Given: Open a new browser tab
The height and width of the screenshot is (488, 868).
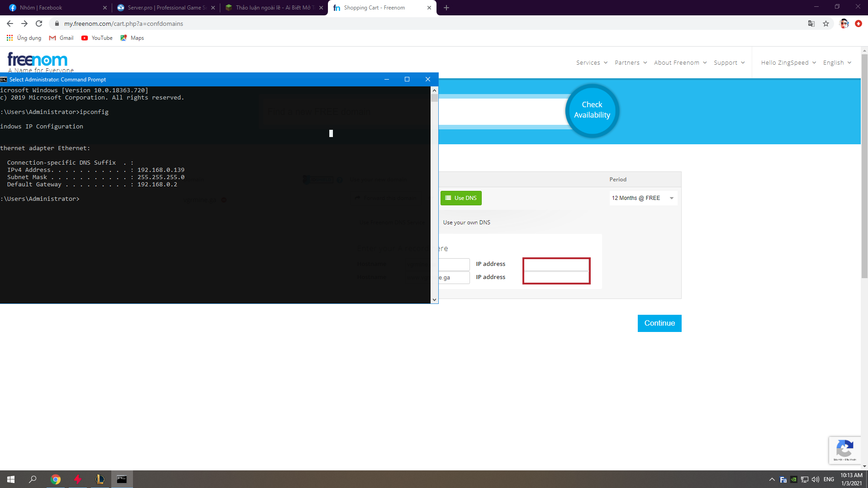Looking at the screenshot, I should coord(446,8).
